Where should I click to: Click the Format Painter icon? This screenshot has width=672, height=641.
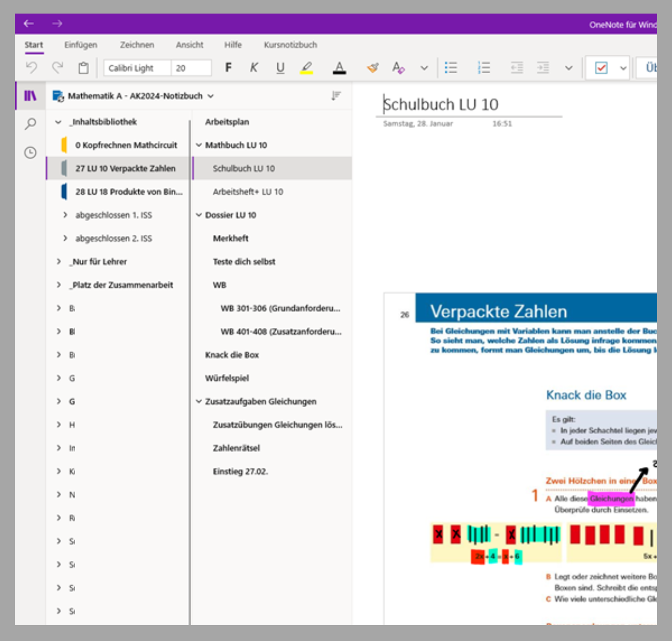373,67
